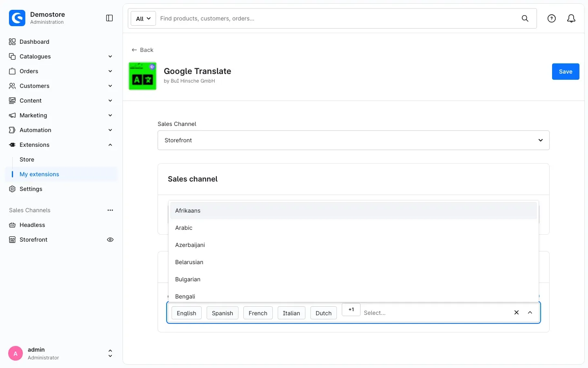Expand the Catalogues menu chevron
The width and height of the screenshot is (588, 368).
pos(110,56)
